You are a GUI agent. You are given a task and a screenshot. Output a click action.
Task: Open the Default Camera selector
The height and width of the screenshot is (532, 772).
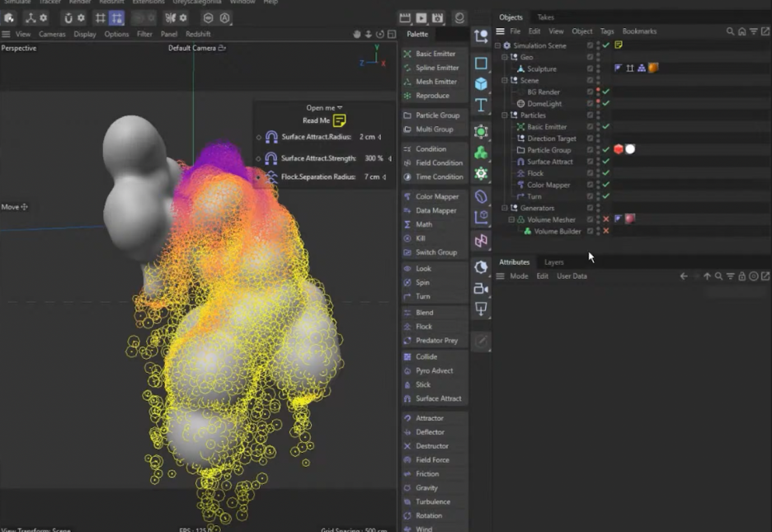pyautogui.click(x=197, y=48)
